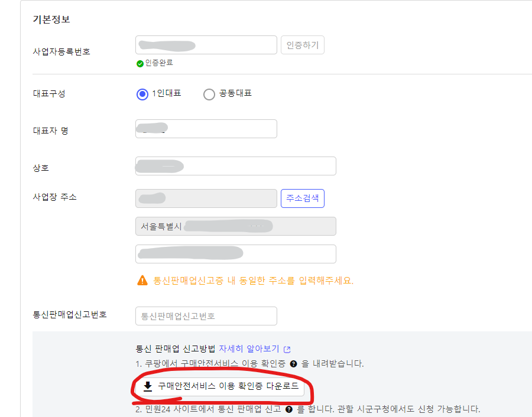Select the 공동대표 radio option
The image size is (532, 417).
coord(209,94)
